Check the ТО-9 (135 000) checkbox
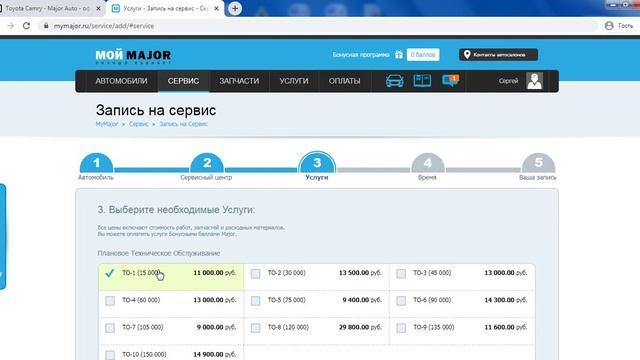 pyautogui.click(x=401, y=328)
